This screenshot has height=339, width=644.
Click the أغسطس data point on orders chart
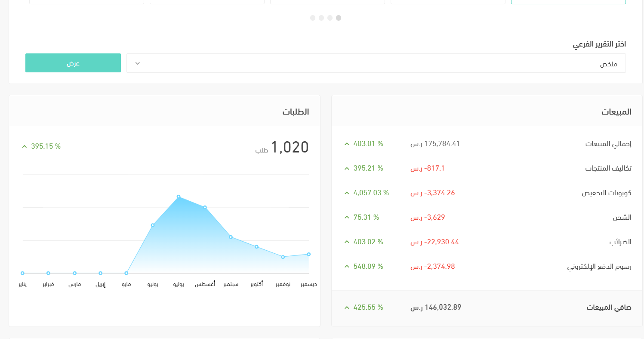(x=205, y=208)
